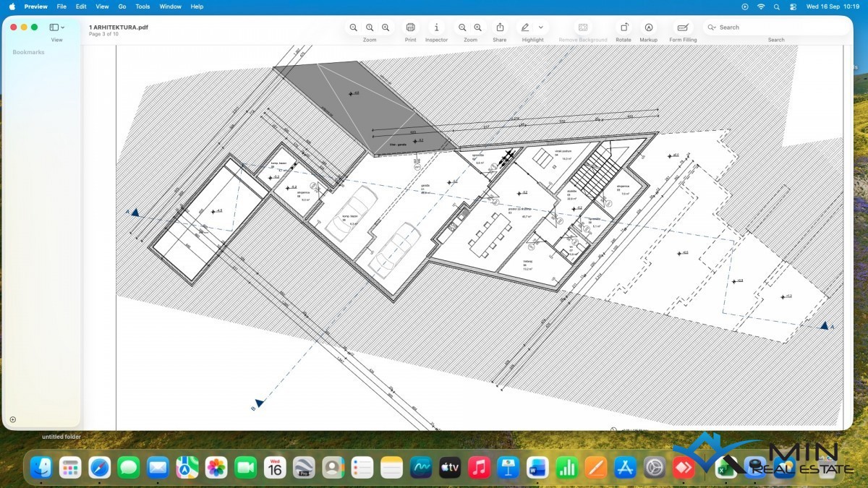Click the middle magnifier between zoom out and zoom in
This screenshot has height=488, width=868.
(370, 27)
